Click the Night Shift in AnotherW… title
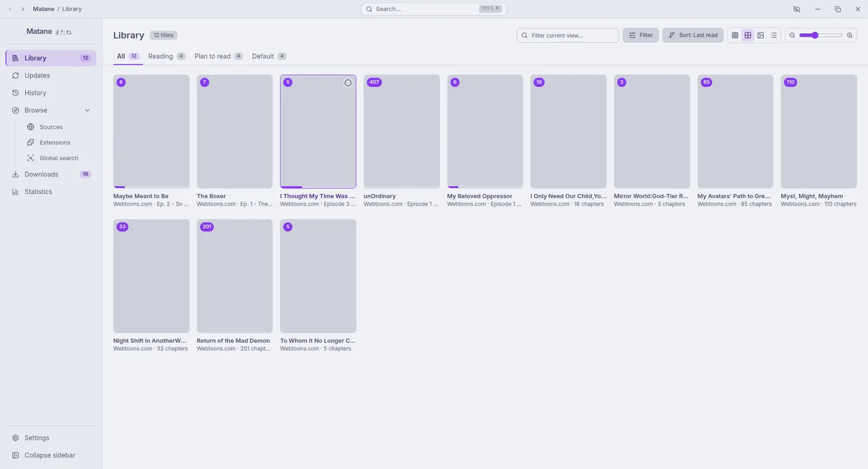This screenshot has width=868, height=469. pos(150,341)
